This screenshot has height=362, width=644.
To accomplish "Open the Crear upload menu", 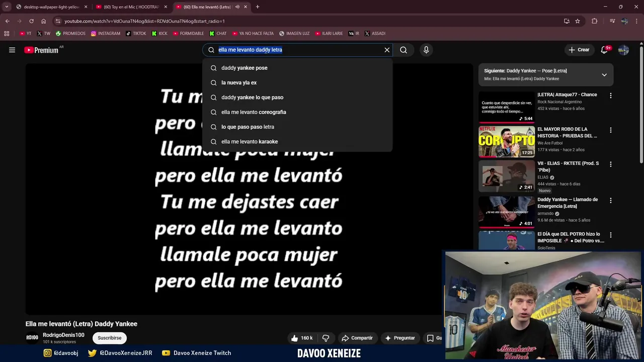I will [x=579, y=50].
